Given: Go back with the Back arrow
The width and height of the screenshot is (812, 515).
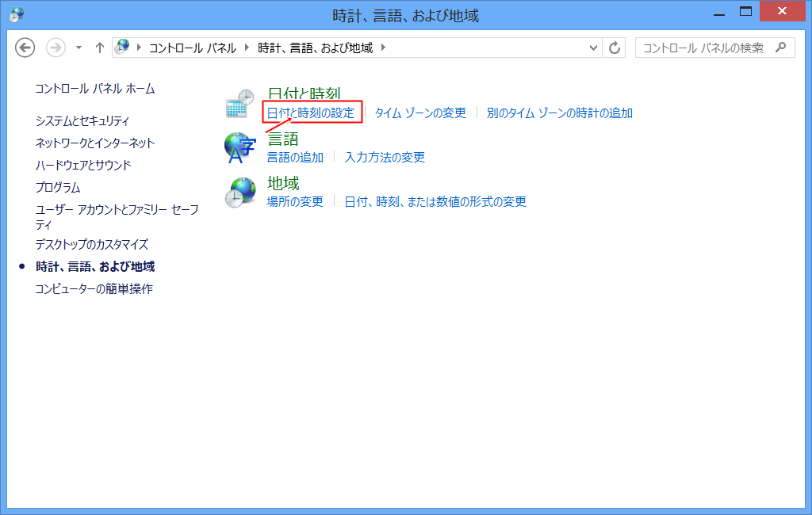Looking at the screenshot, I should tap(25, 48).
